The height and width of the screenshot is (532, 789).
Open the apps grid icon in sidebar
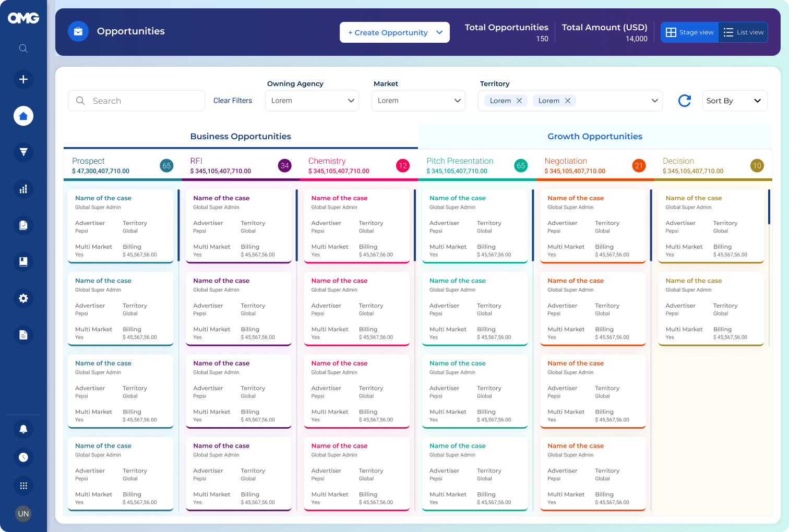pyautogui.click(x=23, y=486)
